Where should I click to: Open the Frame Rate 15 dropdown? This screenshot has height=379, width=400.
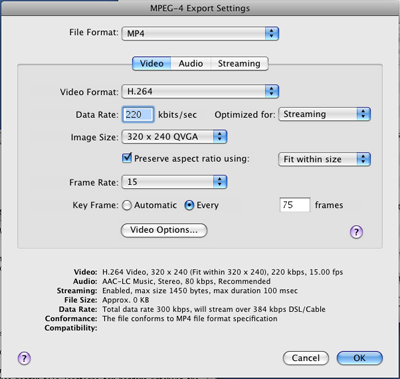pos(174,182)
